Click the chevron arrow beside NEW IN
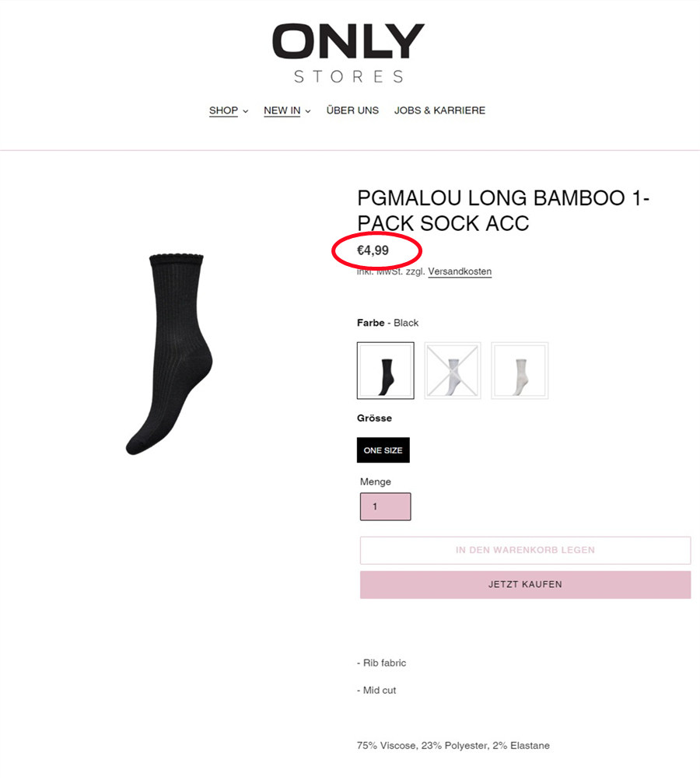 pyautogui.click(x=308, y=111)
